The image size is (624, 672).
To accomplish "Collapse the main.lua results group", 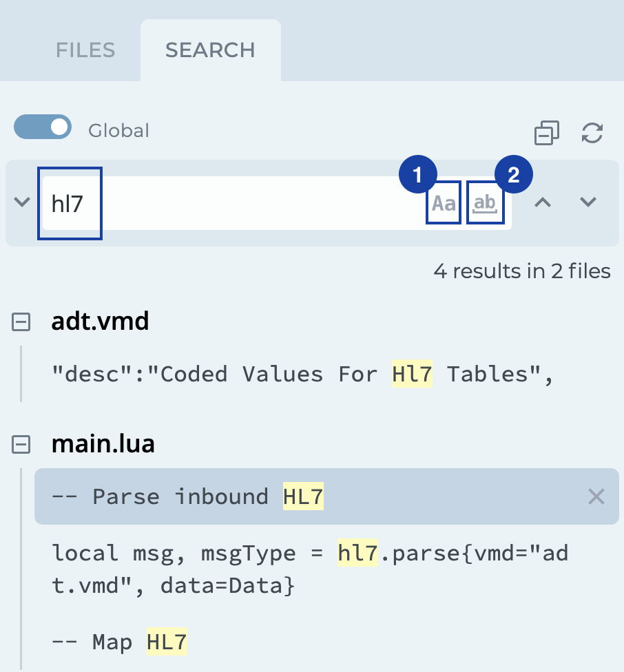I will (x=21, y=445).
